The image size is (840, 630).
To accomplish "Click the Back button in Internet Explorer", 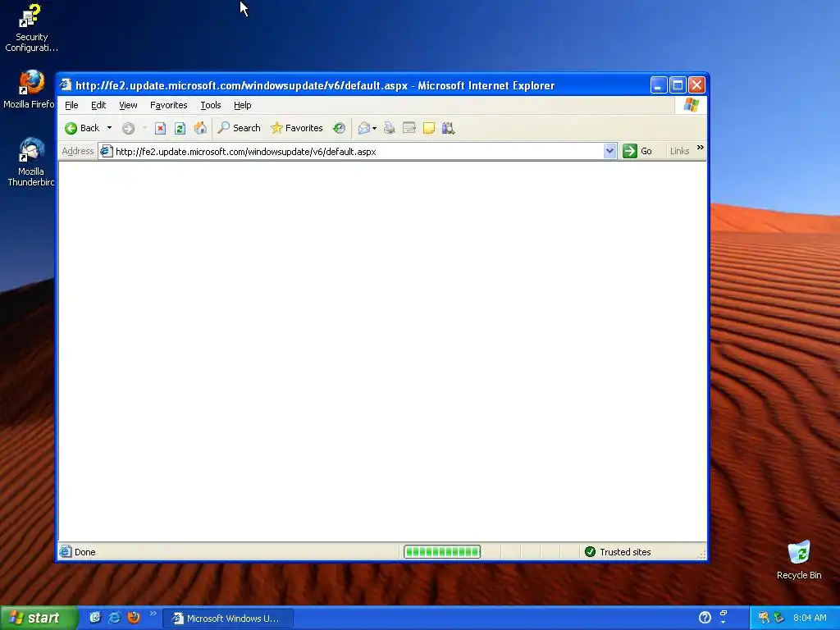I will (82, 128).
